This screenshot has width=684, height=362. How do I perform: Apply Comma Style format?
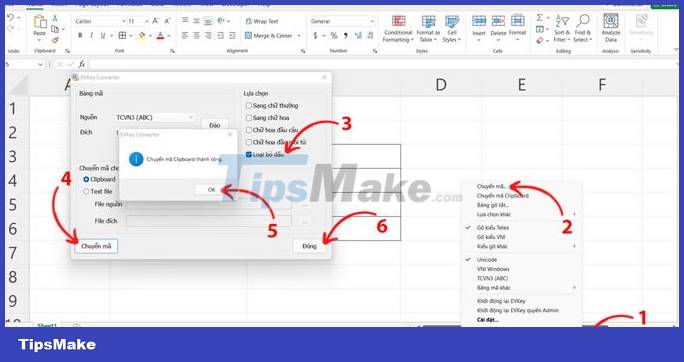click(x=346, y=36)
